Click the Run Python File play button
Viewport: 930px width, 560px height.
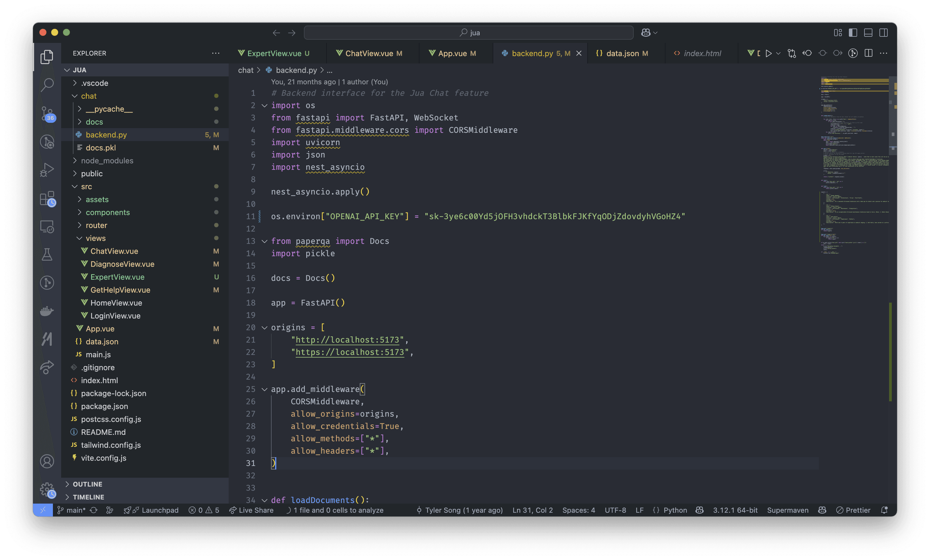(768, 53)
